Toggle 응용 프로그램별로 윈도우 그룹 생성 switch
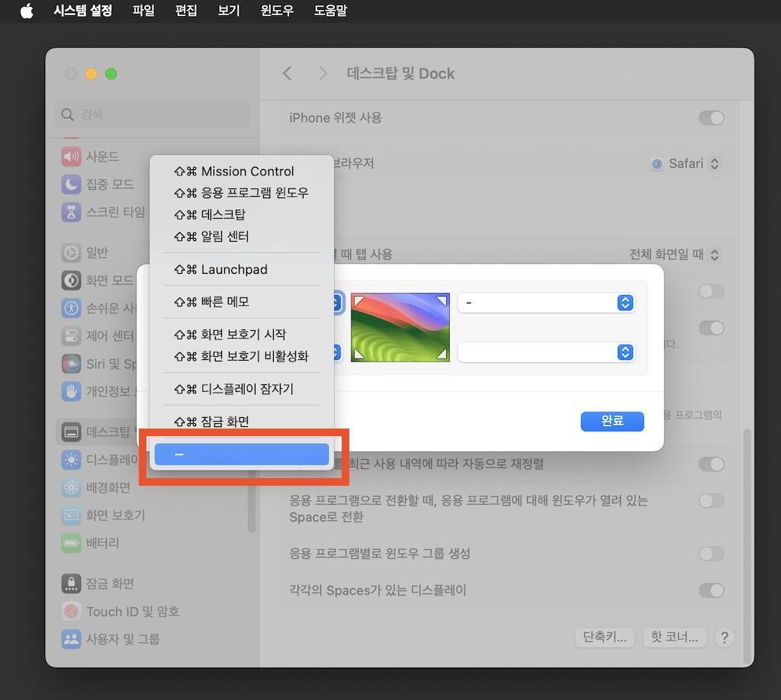The height and width of the screenshot is (700, 781). pos(712,554)
